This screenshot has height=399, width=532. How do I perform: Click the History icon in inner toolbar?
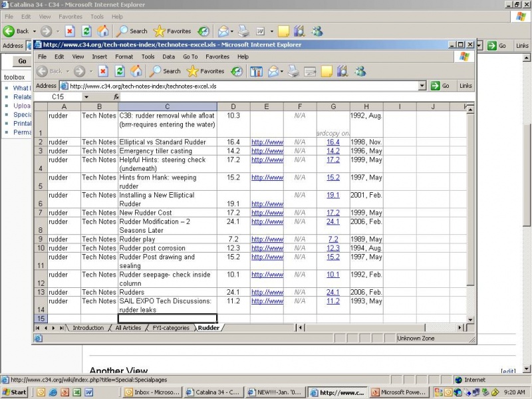[x=237, y=71]
